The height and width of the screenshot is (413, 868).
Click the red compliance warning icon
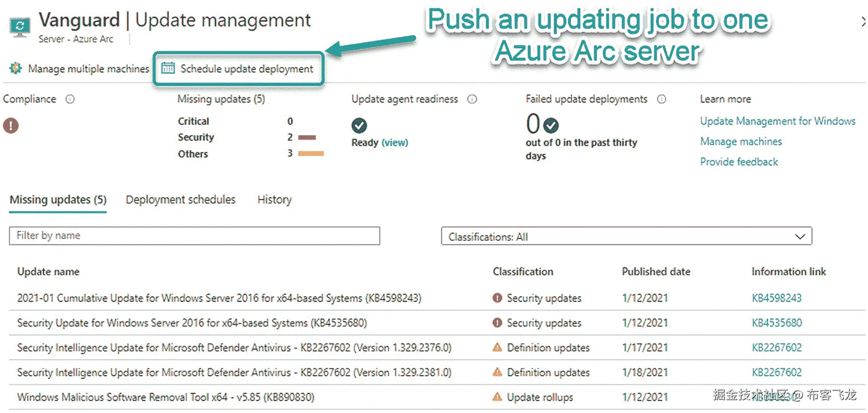(11, 125)
